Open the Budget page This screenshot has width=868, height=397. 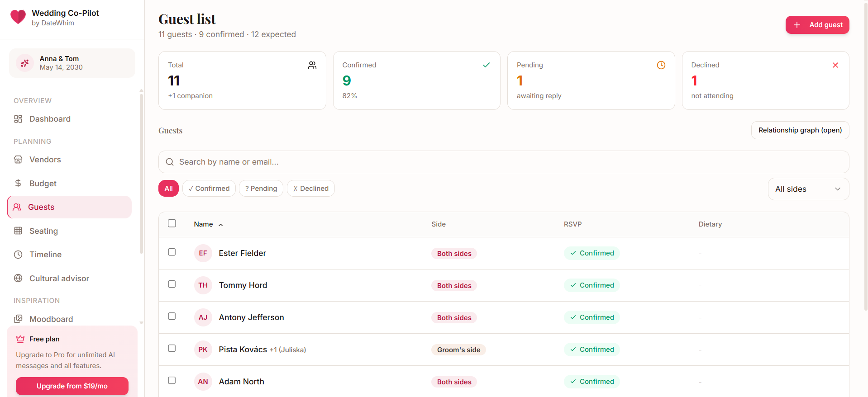(x=69, y=183)
